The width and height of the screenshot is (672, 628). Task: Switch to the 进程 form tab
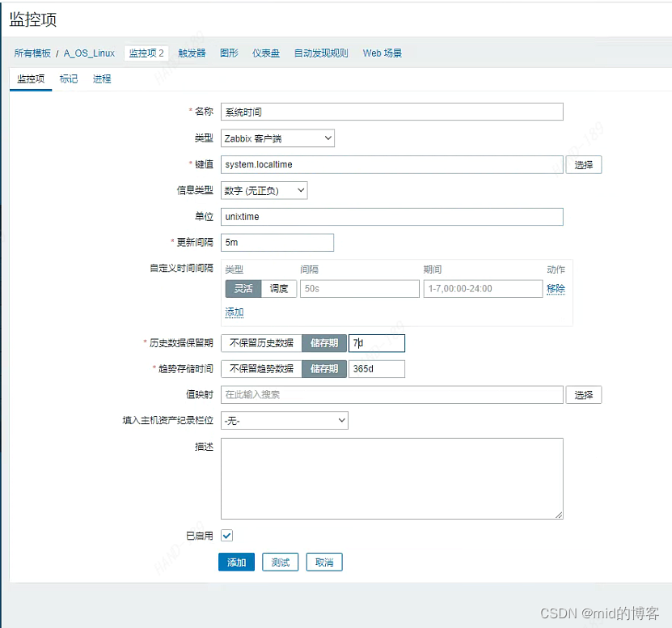click(102, 79)
